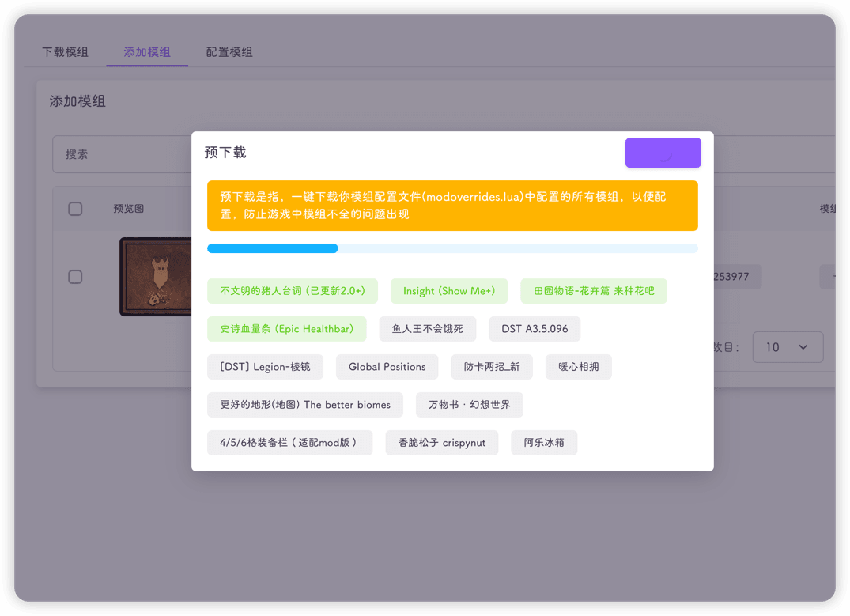Click the DST A3.5.096 mod tag

pos(535,329)
